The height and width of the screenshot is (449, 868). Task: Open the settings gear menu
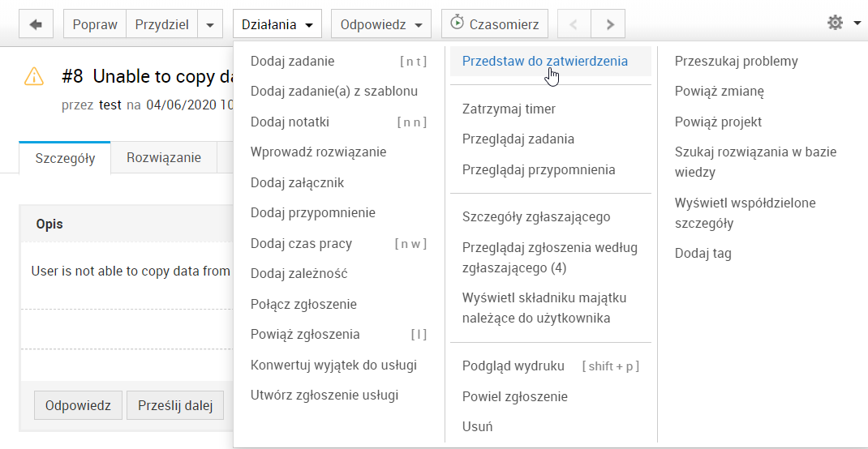pos(842,24)
